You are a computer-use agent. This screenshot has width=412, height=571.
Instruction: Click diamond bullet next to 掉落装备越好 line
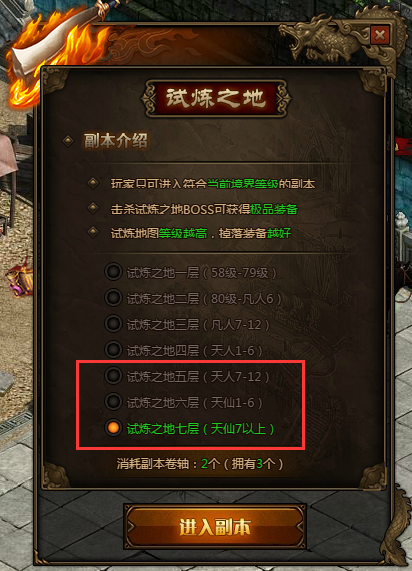tap(93, 232)
